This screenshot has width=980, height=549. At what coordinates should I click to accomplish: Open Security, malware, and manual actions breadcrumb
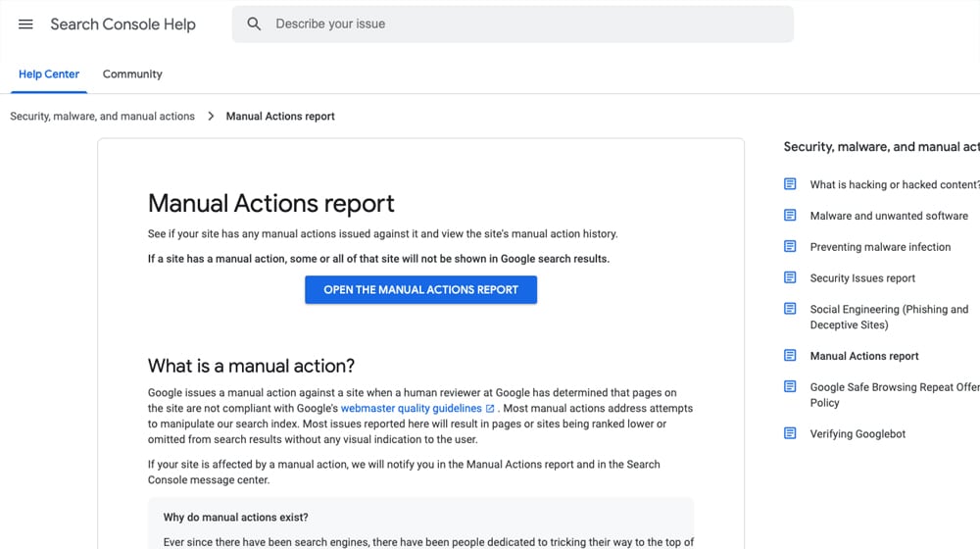click(x=103, y=117)
